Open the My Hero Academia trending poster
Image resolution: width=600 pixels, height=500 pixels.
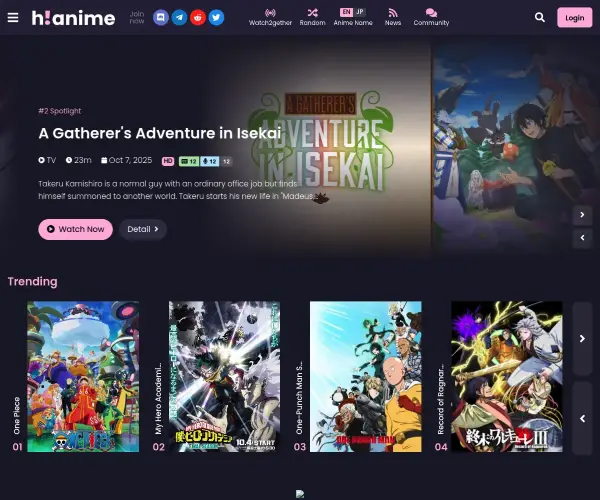pyautogui.click(x=224, y=376)
